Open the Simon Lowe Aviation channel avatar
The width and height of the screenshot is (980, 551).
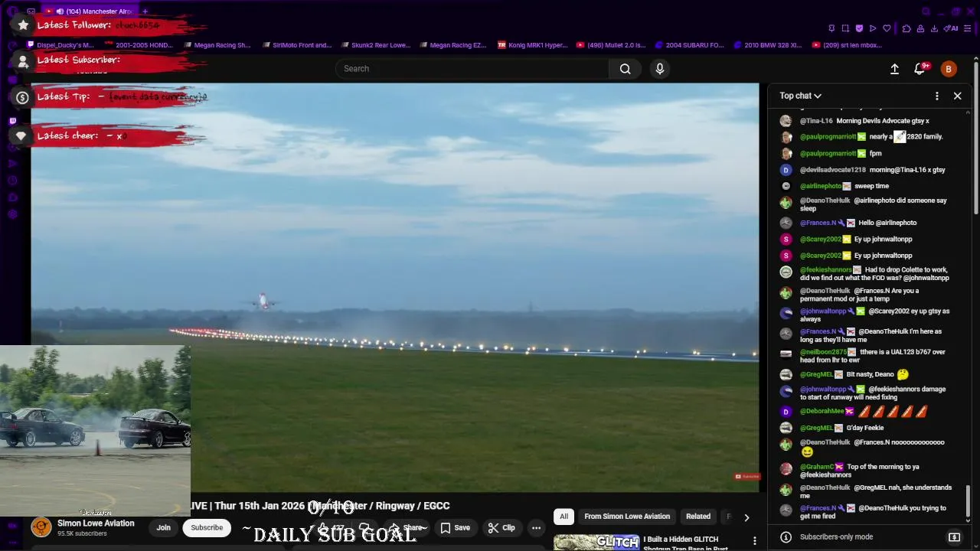tap(41, 527)
